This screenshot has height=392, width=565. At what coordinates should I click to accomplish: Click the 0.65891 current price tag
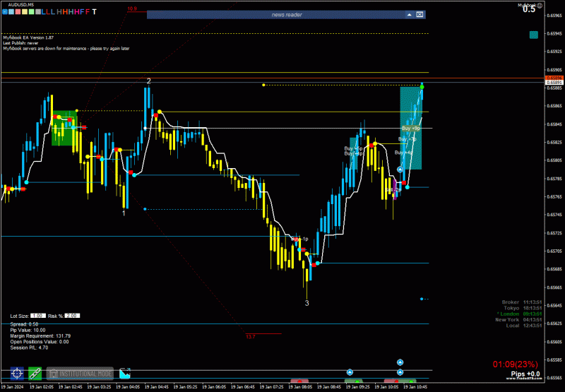(x=554, y=83)
